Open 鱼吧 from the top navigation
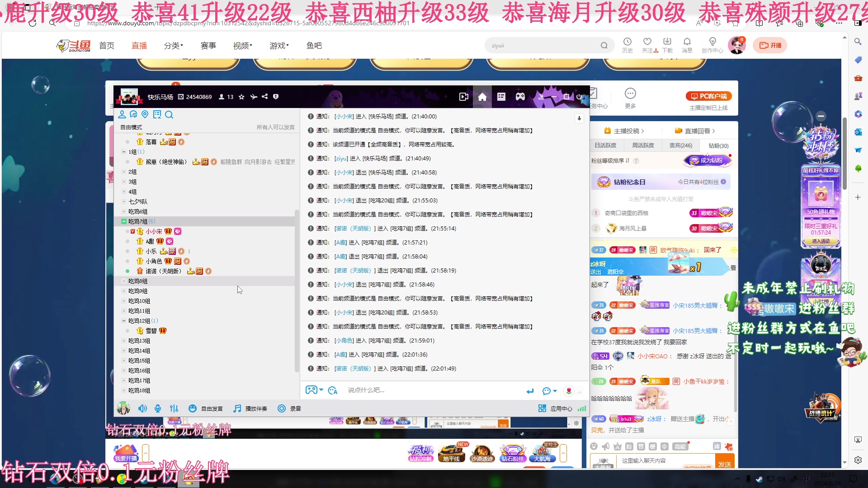 click(x=315, y=45)
